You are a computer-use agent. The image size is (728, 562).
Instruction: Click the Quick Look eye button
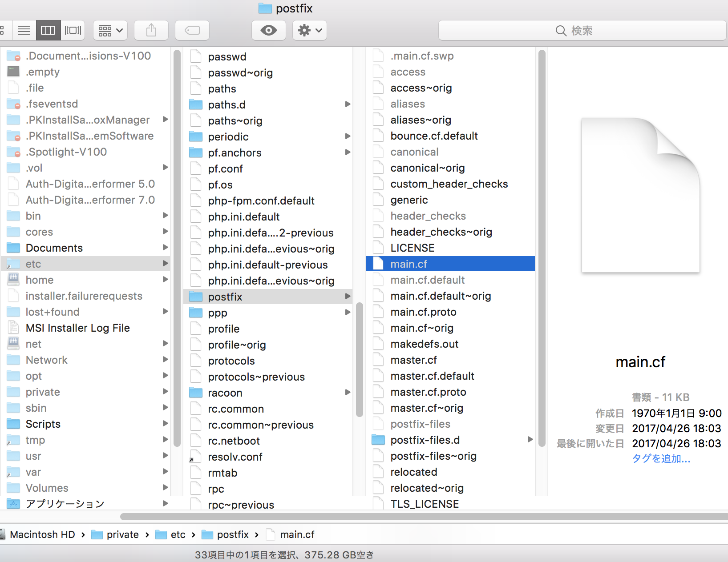pos(269,30)
